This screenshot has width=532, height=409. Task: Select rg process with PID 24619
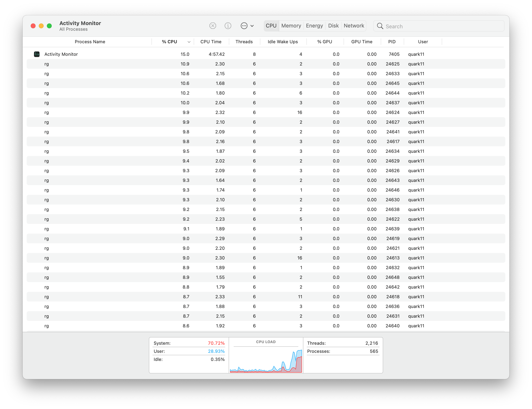coord(266,239)
